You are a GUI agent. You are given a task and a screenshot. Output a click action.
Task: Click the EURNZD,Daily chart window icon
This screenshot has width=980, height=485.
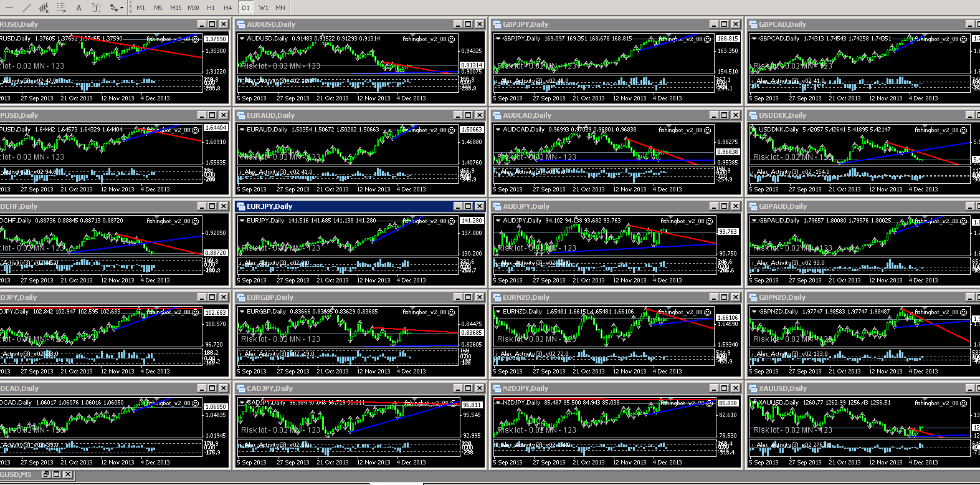pyautogui.click(x=497, y=297)
